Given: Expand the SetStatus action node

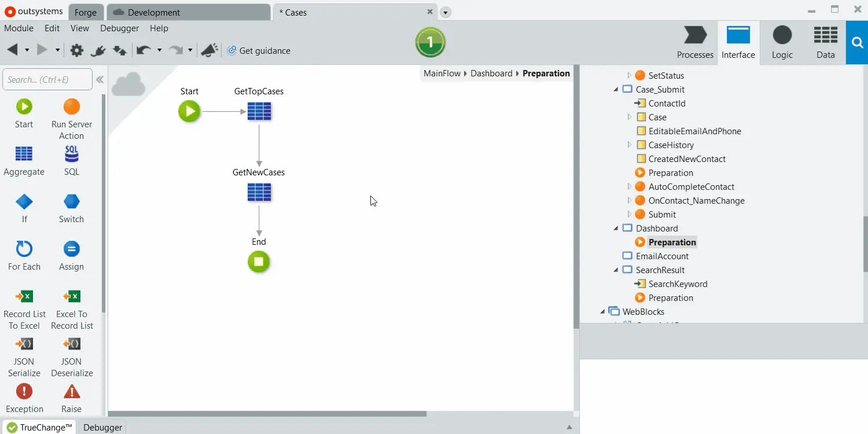Looking at the screenshot, I should point(630,75).
